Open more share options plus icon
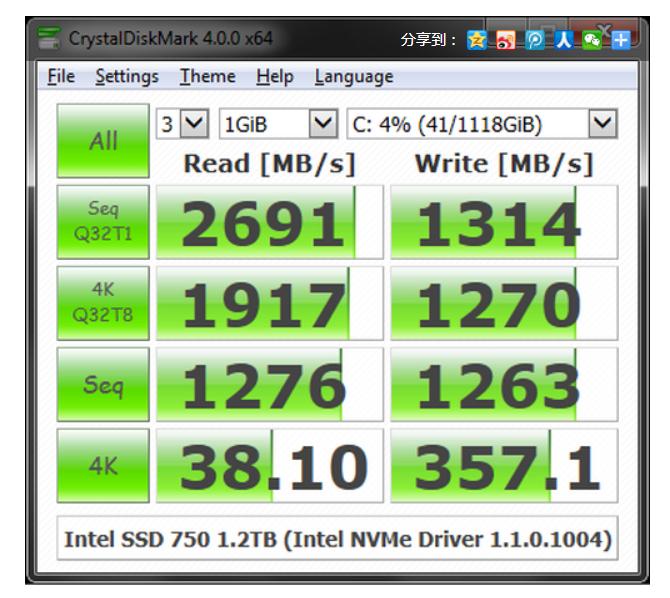This screenshot has width=670, height=598. point(621,41)
